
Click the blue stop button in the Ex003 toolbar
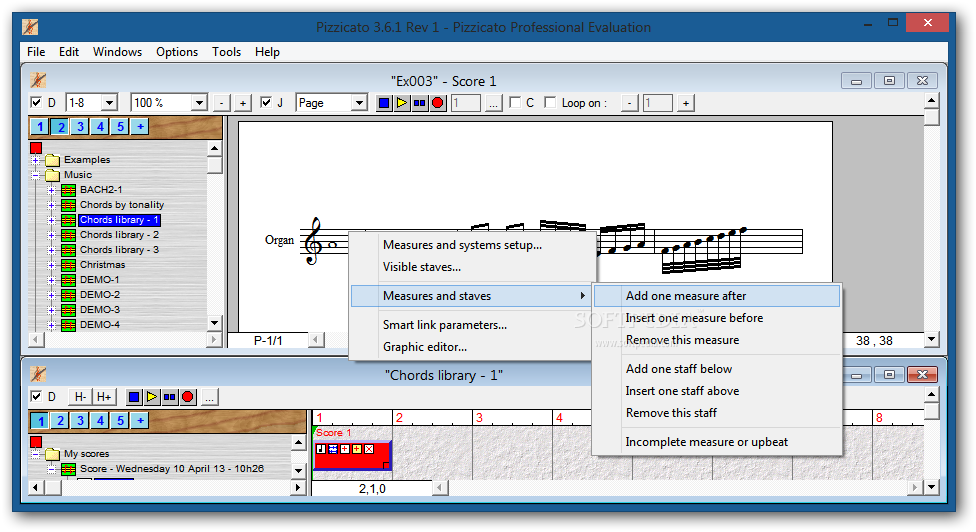[x=384, y=103]
